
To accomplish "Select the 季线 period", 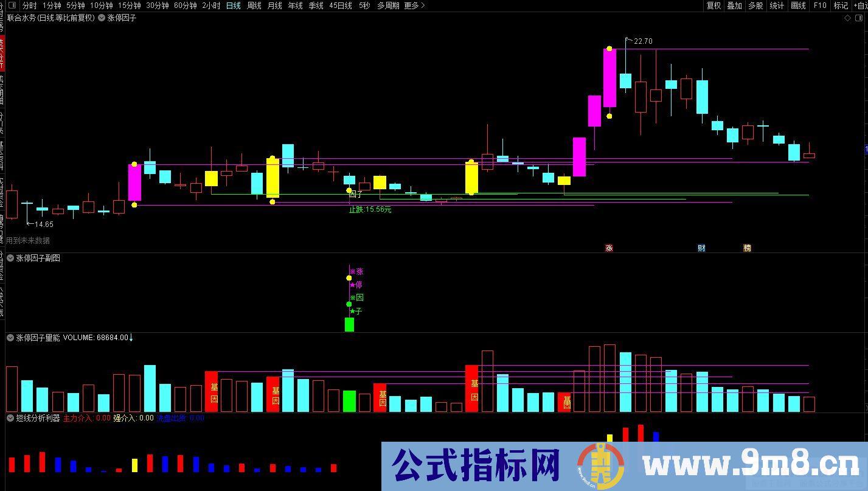I will click(x=316, y=5).
